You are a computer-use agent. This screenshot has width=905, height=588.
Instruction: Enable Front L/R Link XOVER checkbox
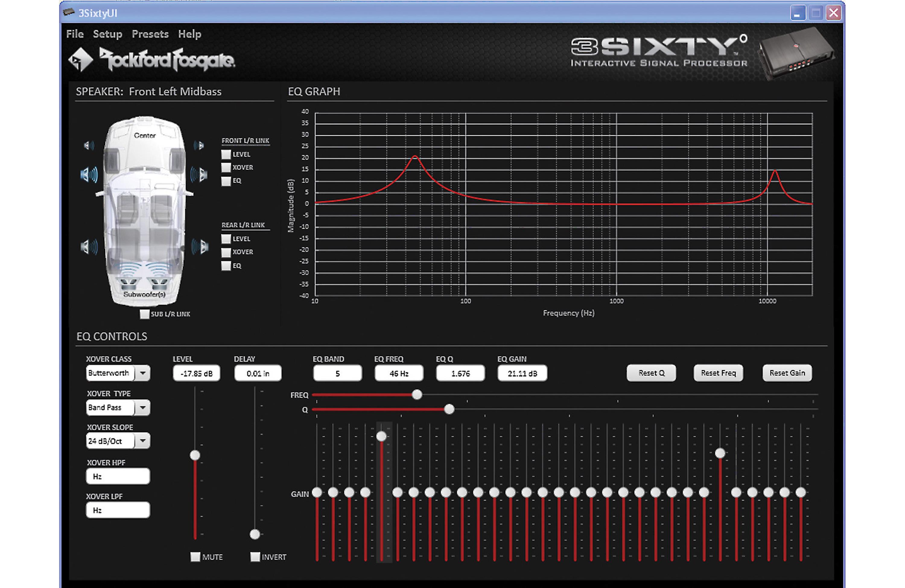[226, 167]
